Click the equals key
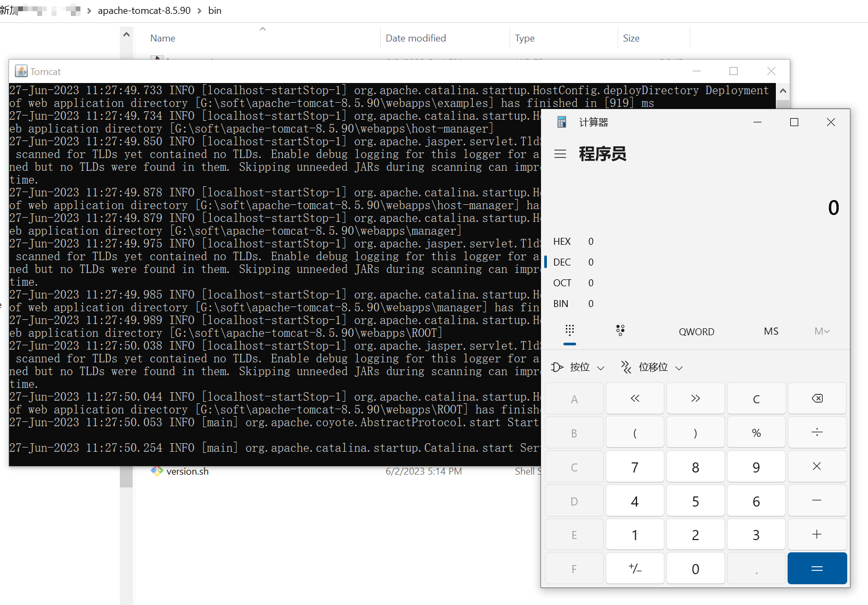 817,569
